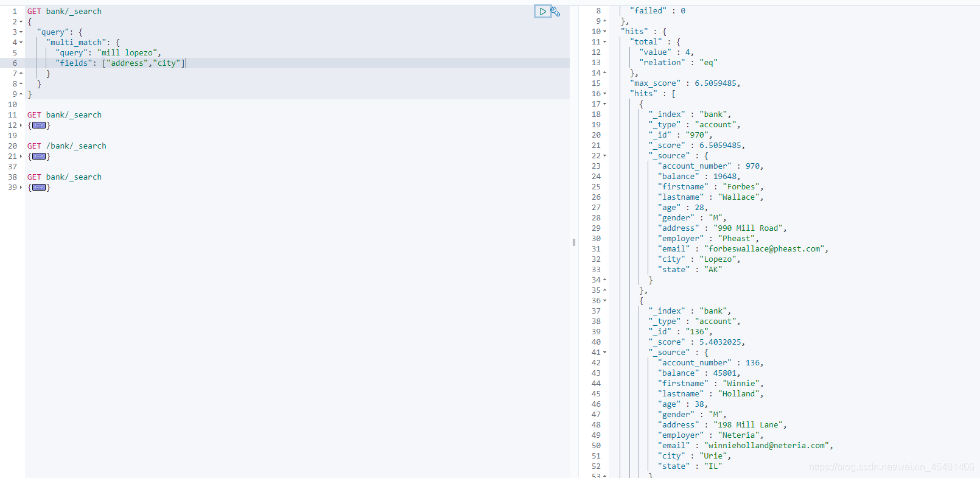Click the "balance" : 45801 line

pyautogui.click(x=699, y=373)
